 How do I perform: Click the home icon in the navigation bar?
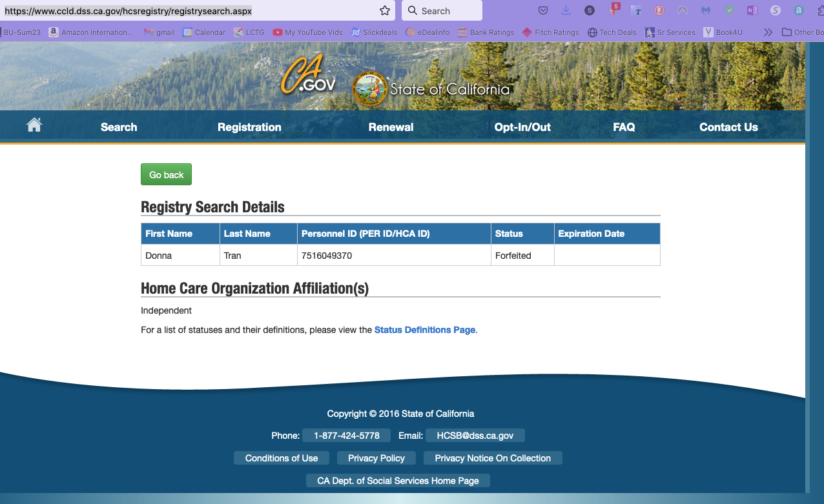pos(34,125)
